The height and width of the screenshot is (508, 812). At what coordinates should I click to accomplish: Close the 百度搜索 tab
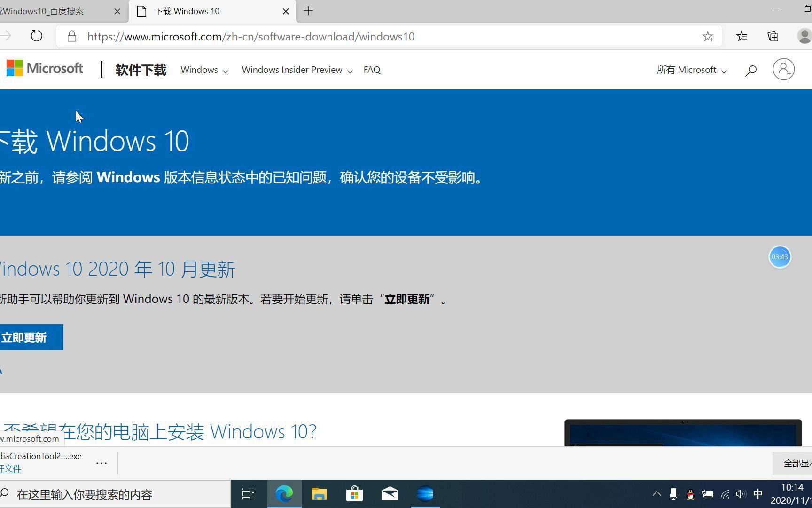click(117, 11)
